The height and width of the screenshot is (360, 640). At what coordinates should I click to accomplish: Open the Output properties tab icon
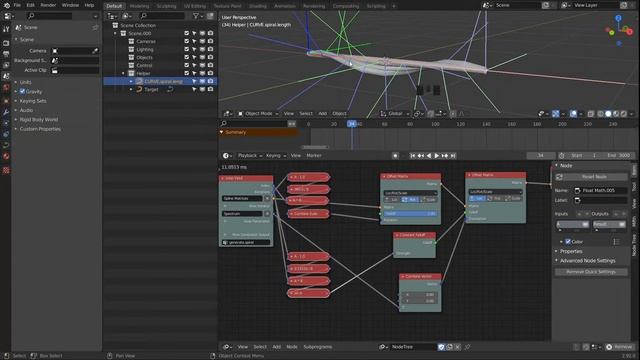click(6, 54)
